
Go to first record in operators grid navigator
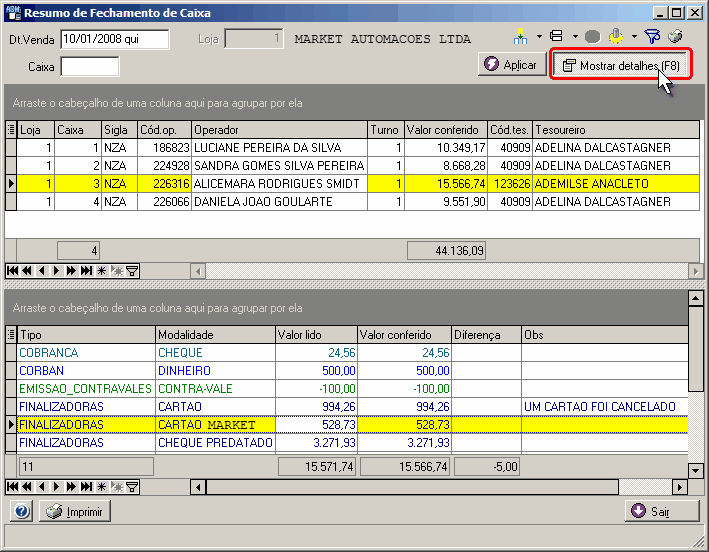pos(13,271)
